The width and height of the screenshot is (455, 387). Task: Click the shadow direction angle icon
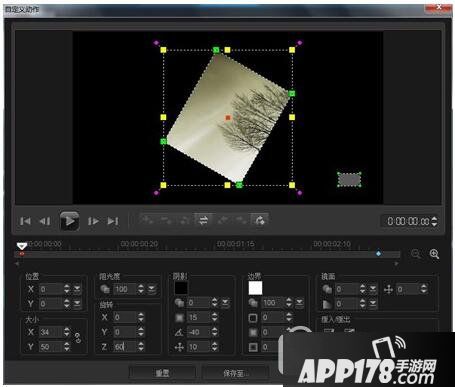179,332
